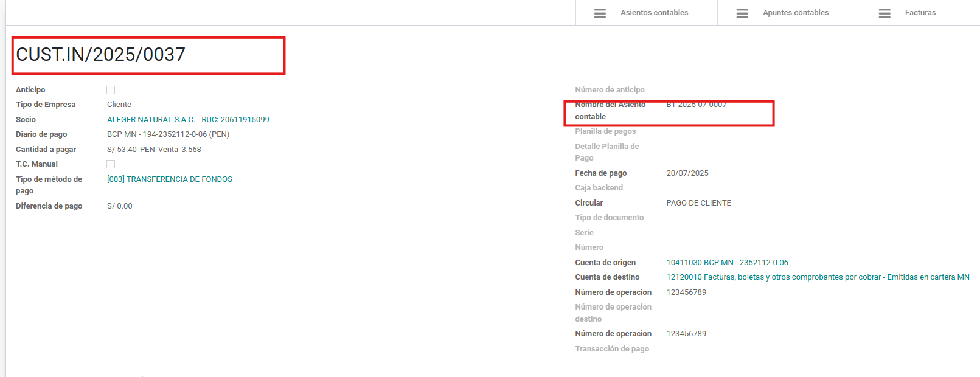Click the Venta exchange rate 3.568

[191, 150]
